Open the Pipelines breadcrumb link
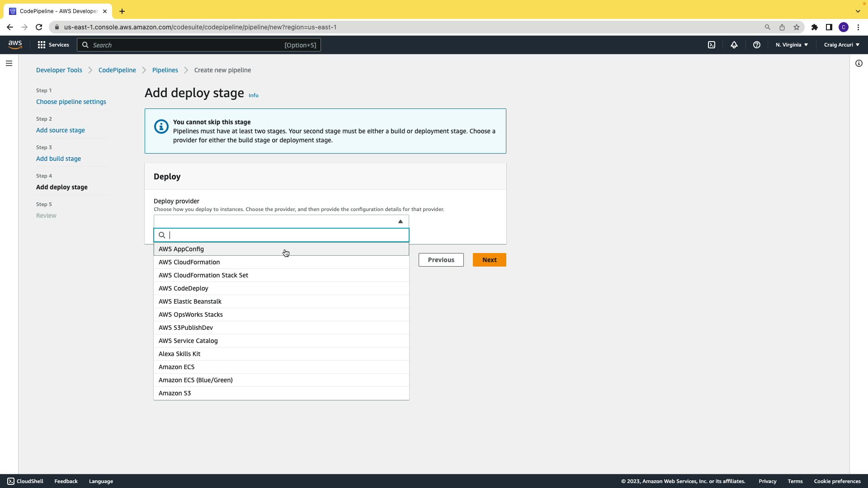 pos(165,70)
